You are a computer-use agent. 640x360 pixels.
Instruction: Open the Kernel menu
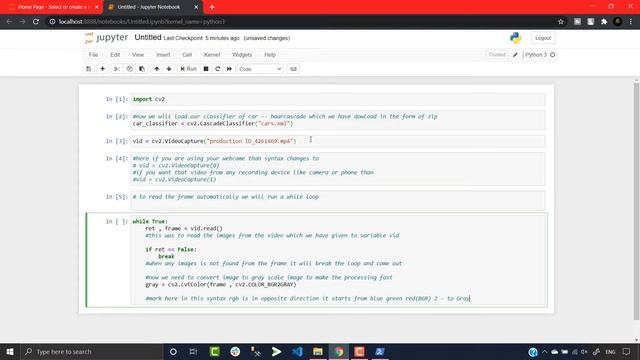[x=212, y=55]
